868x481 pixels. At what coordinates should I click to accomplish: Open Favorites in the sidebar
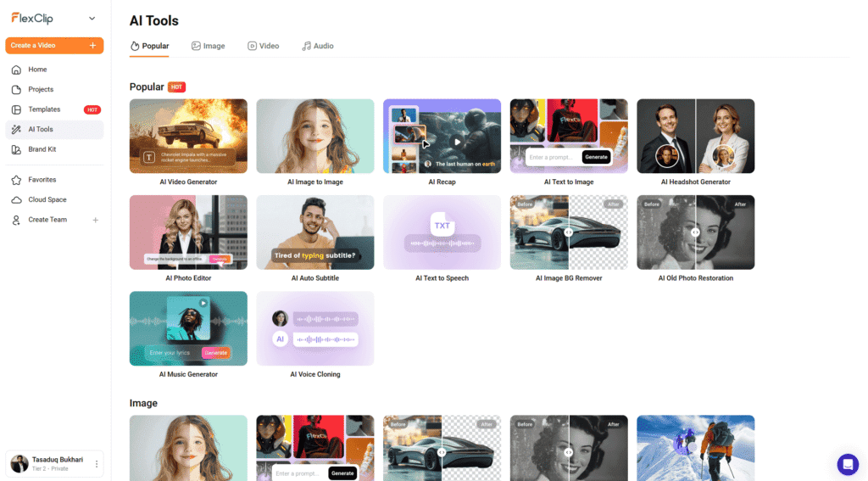[54, 180]
